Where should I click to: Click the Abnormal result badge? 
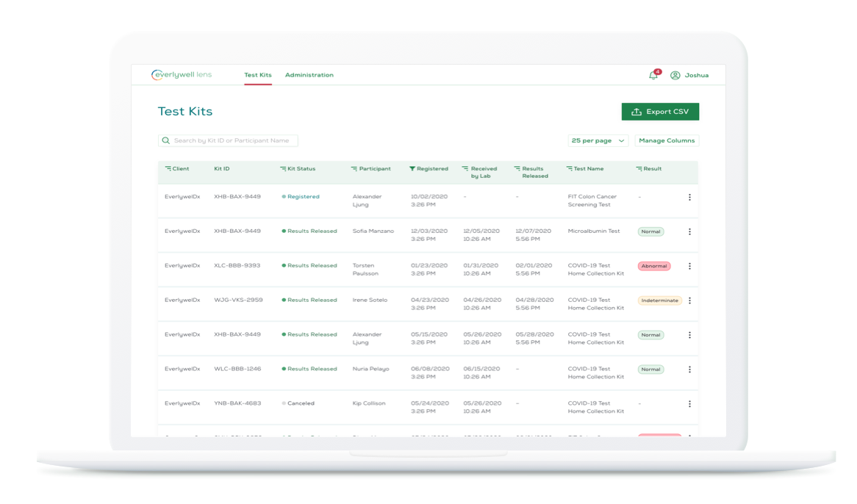pyautogui.click(x=654, y=266)
